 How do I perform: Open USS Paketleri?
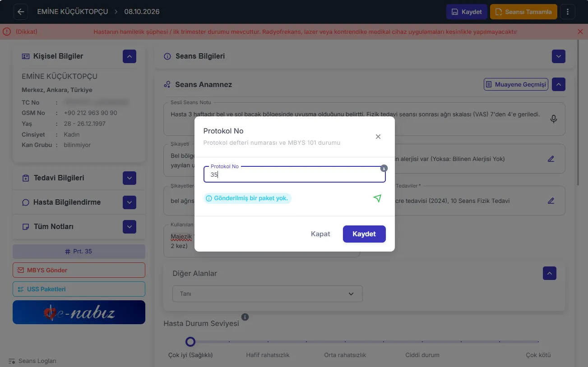click(79, 289)
